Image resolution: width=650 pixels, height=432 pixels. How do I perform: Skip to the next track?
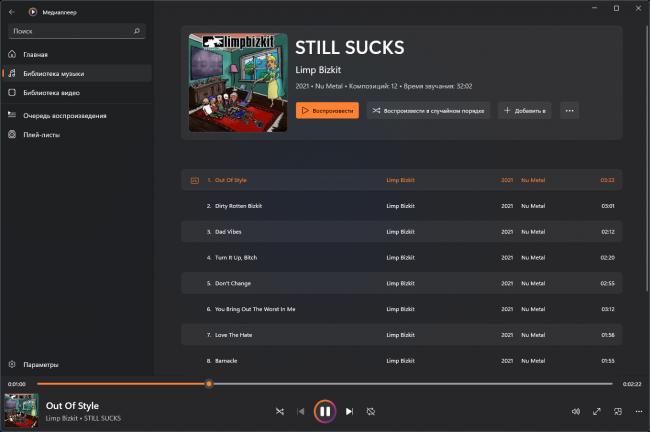349,411
